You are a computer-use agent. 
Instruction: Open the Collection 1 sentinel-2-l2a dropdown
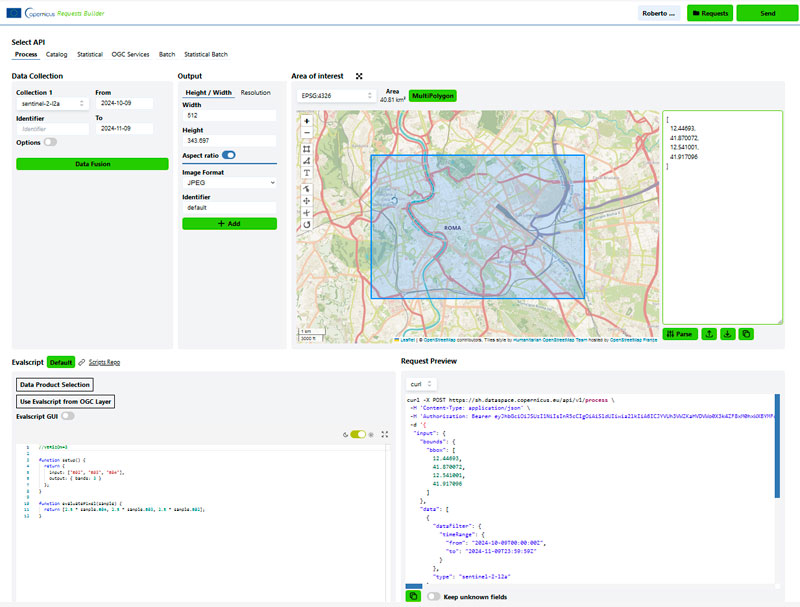point(53,104)
